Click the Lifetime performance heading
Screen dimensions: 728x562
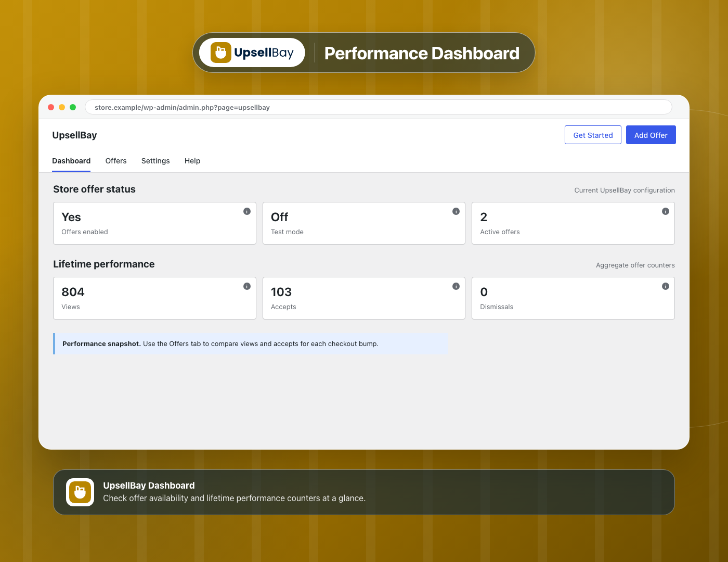[104, 264]
